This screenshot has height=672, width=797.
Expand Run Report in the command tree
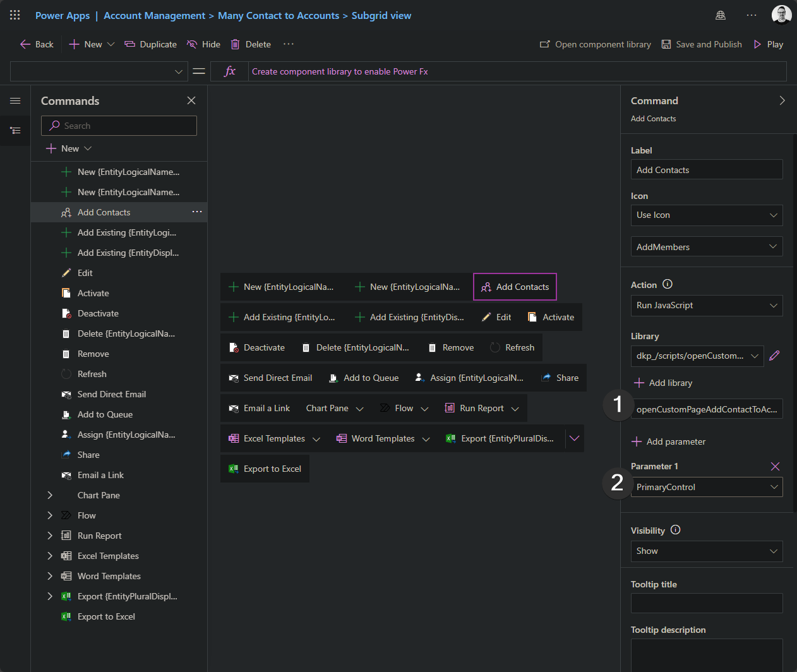pos(50,536)
